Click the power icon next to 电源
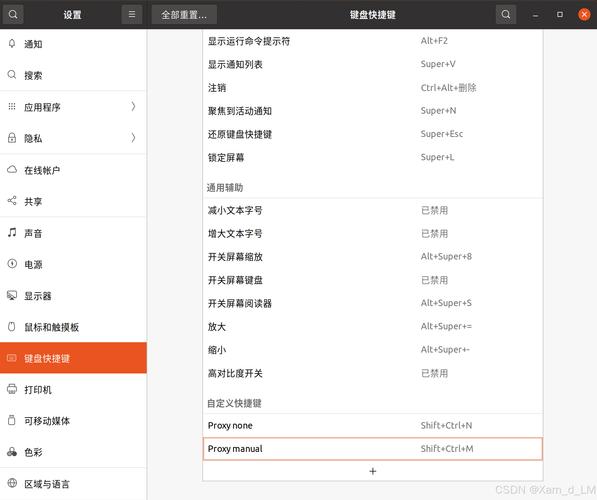597x500 pixels. [x=12, y=264]
